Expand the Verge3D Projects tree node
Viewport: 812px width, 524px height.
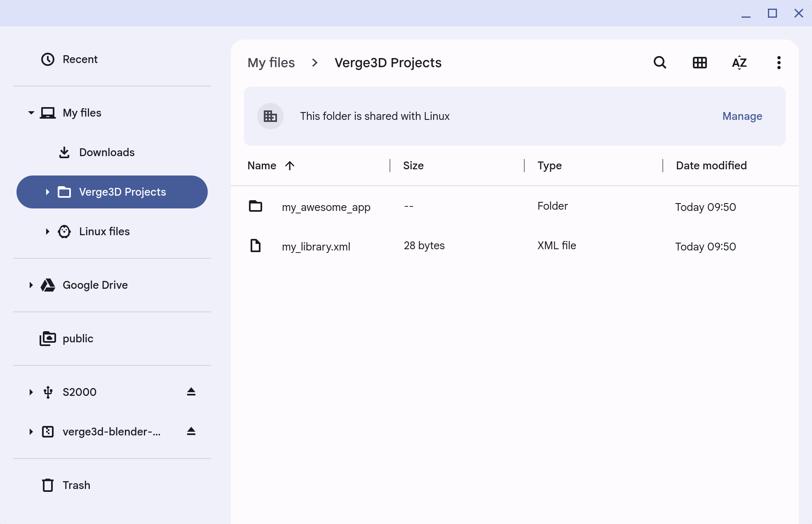click(x=47, y=192)
